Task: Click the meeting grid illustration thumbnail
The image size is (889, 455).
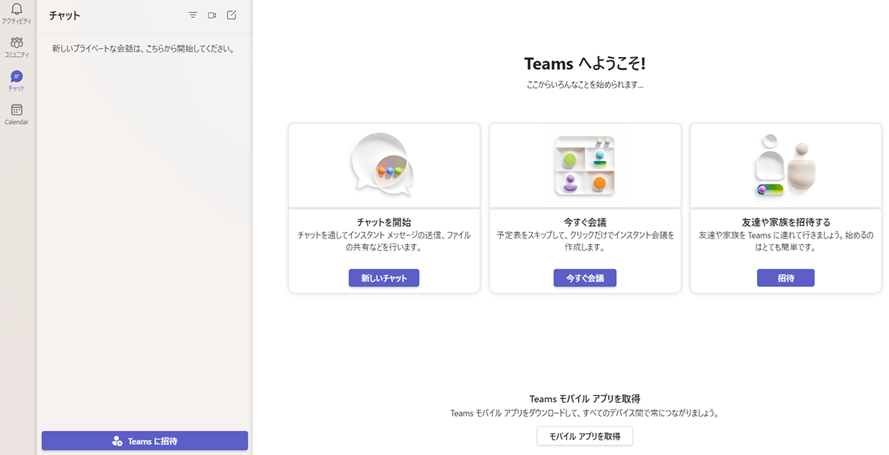Action: tap(585, 165)
